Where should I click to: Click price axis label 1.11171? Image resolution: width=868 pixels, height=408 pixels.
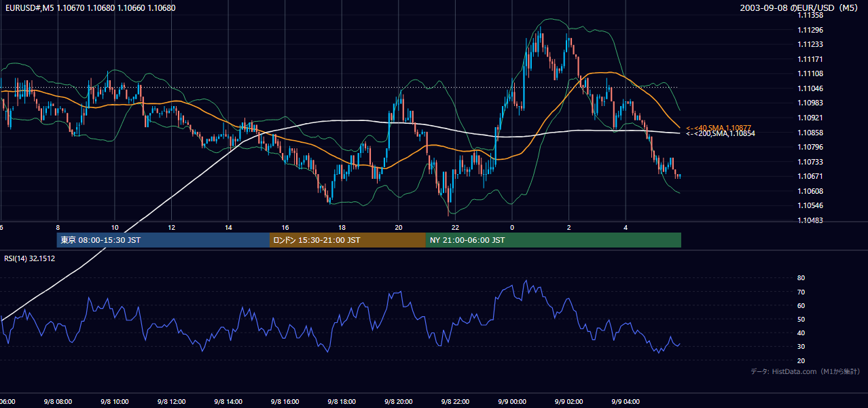812,59
